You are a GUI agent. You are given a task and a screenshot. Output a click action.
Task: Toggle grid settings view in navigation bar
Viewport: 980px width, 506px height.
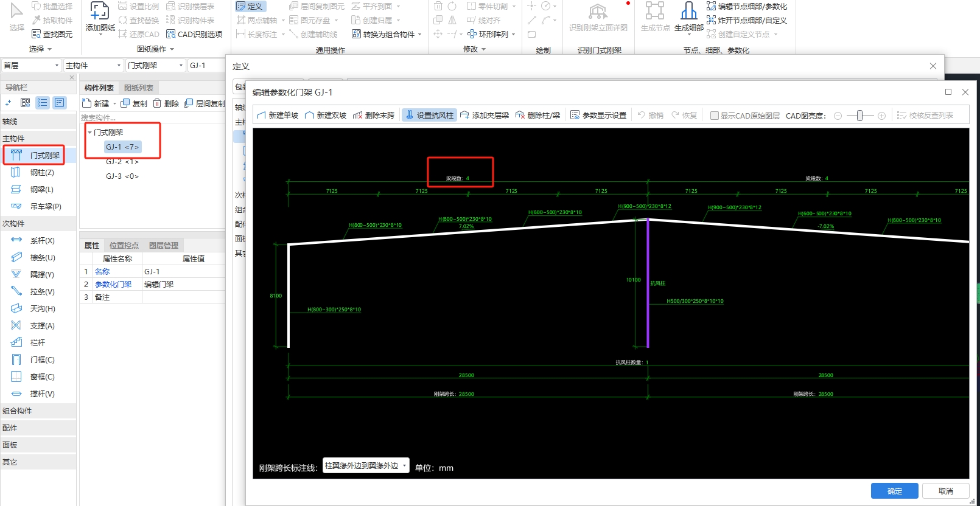coord(25,103)
